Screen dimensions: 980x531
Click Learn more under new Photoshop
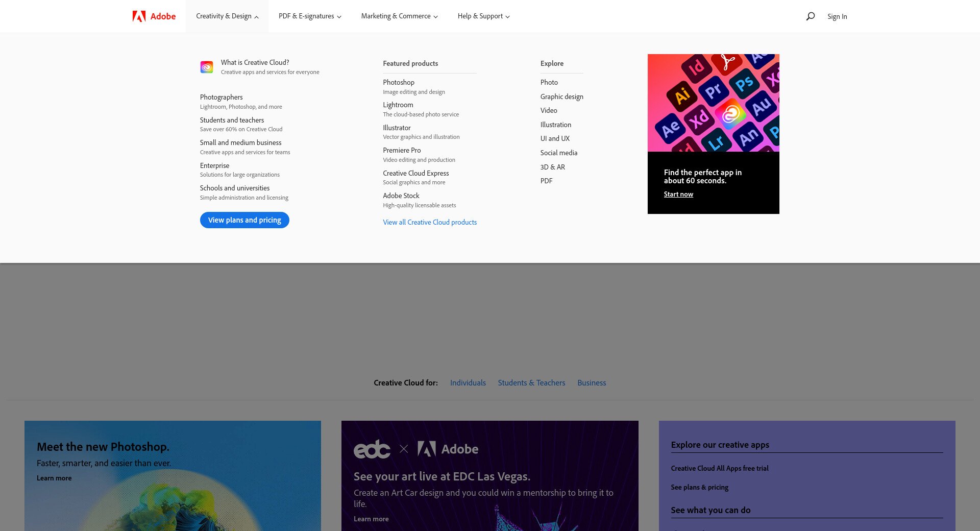(54, 478)
